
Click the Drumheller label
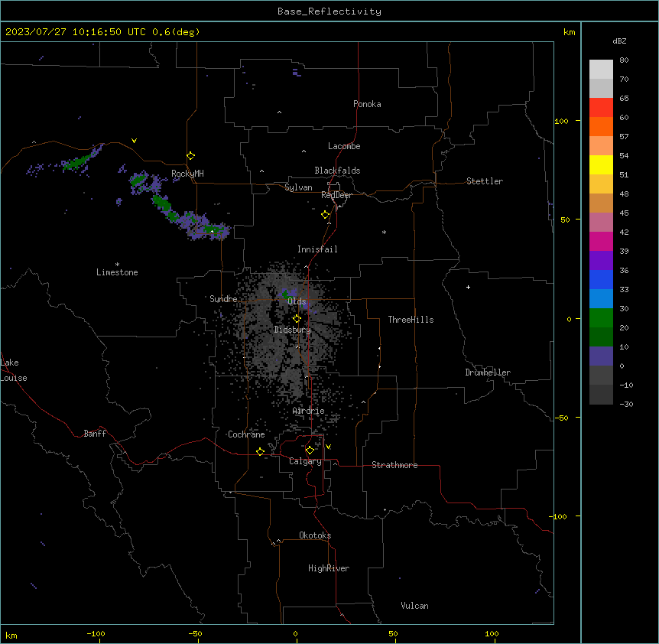pos(488,372)
